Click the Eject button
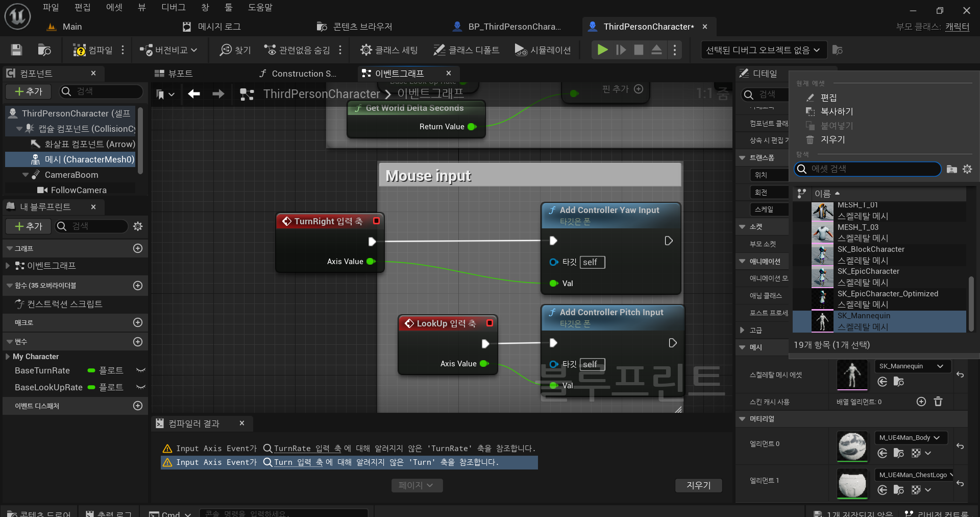 657,50
